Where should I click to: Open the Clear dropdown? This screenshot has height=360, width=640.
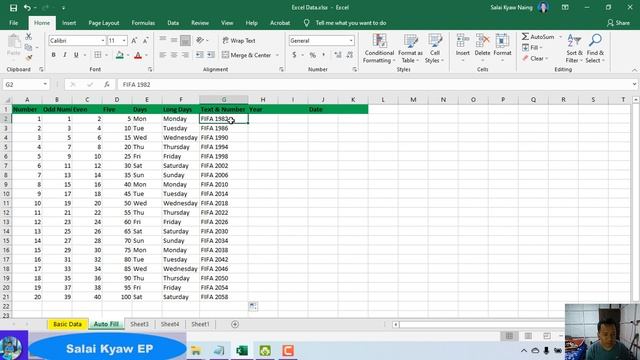point(535,59)
